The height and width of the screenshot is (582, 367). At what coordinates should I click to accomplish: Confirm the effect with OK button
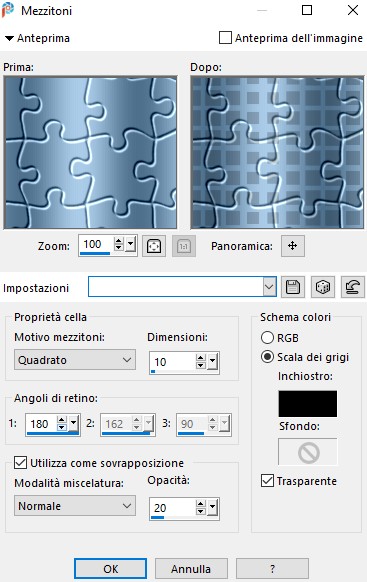[110, 569]
